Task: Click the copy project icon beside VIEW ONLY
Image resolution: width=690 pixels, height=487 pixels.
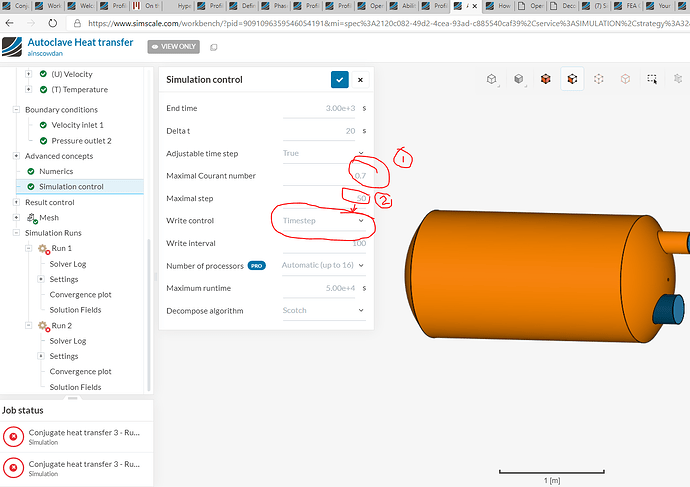Action: tap(213, 47)
